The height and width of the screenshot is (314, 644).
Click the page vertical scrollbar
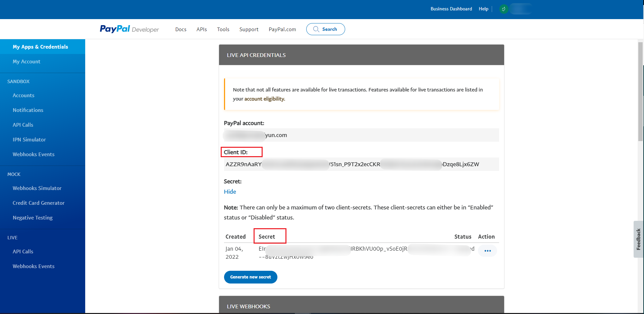[x=640, y=91]
